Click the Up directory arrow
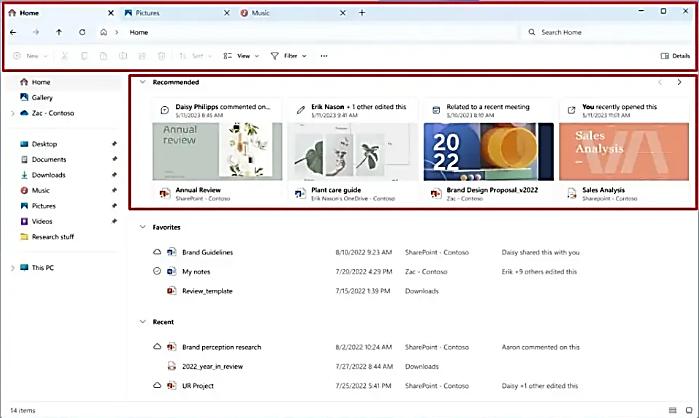 [x=59, y=32]
